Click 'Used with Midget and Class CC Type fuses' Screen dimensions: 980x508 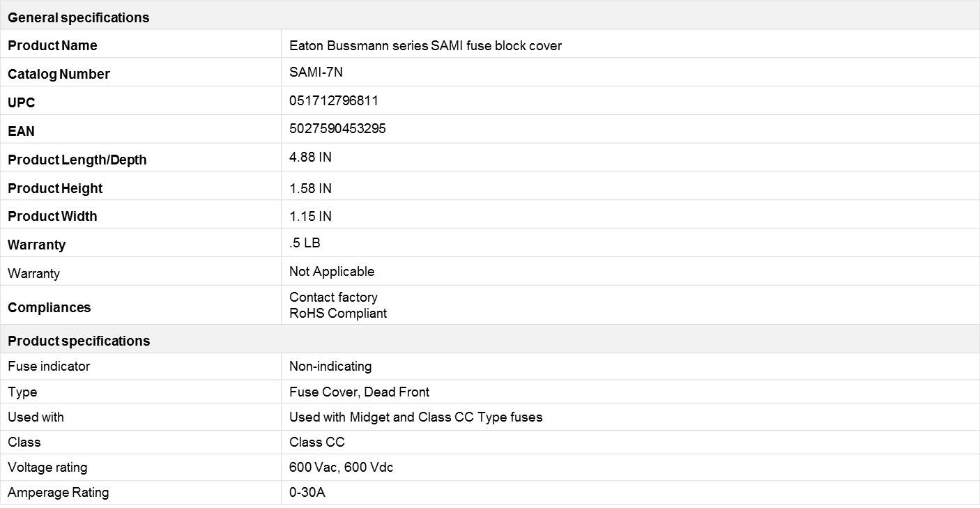[416, 417]
